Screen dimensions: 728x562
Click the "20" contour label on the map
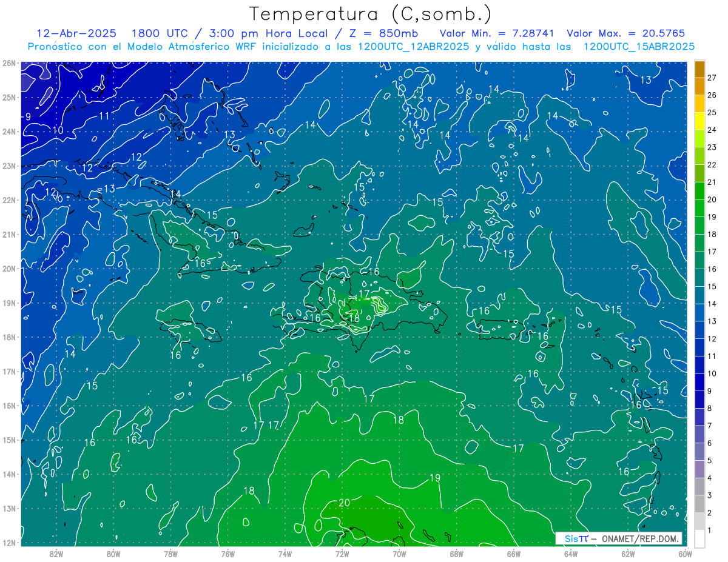coord(344,503)
